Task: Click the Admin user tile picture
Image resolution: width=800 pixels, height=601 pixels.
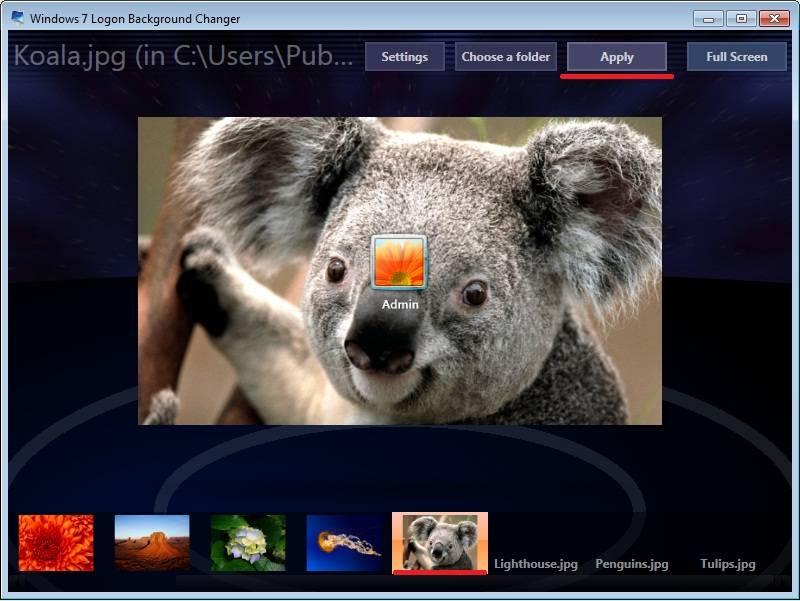Action: pos(399,262)
